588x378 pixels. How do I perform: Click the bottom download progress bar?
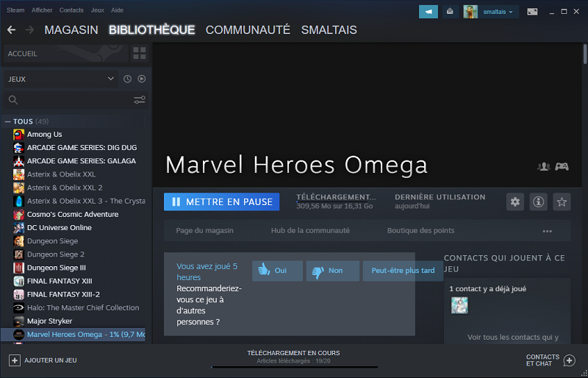click(295, 367)
